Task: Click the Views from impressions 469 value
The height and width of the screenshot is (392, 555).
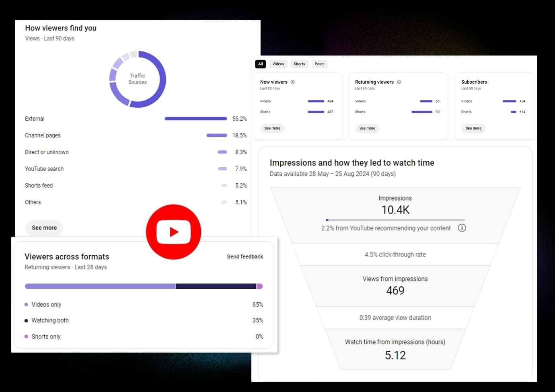Action: click(395, 291)
